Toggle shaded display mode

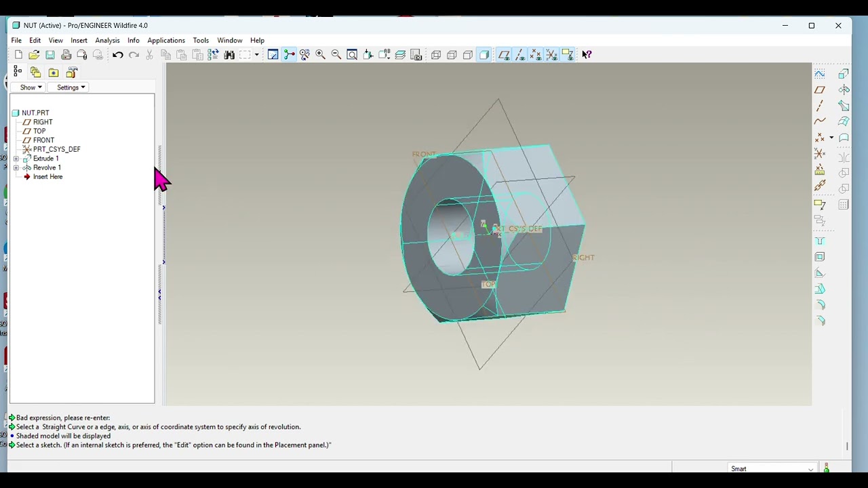(484, 55)
